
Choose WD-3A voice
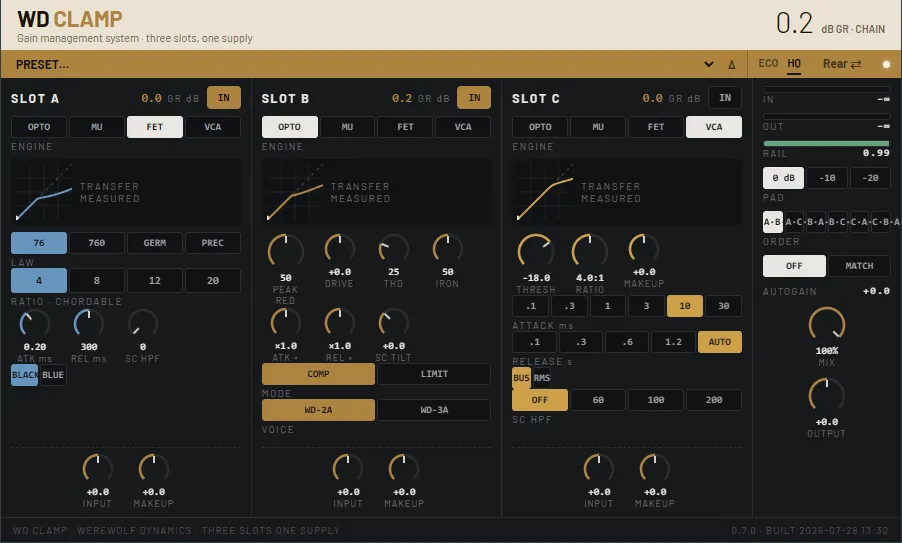click(x=434, y=410)
